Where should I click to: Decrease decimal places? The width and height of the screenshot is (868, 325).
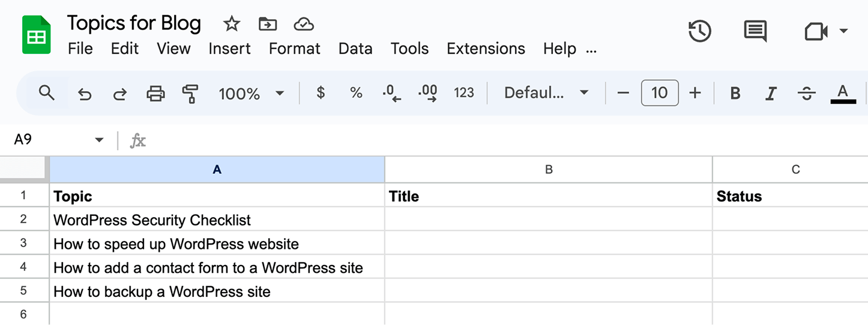click(x=391, y=94)
